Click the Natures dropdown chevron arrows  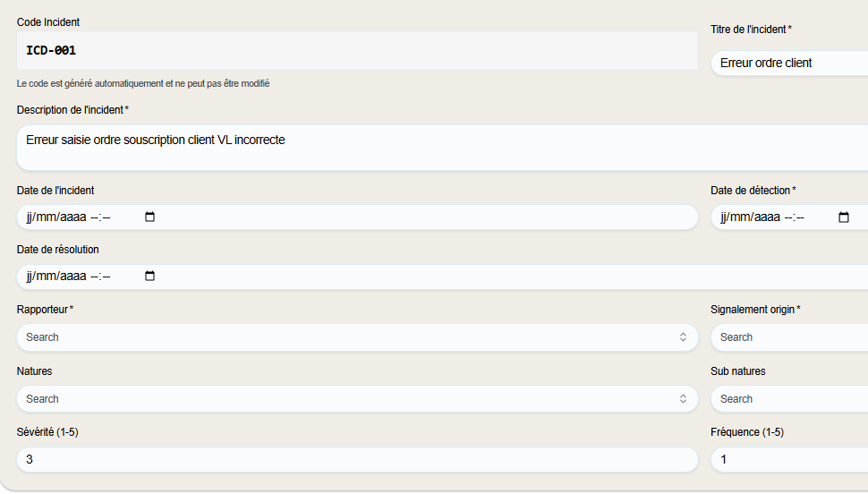point(683,399)
